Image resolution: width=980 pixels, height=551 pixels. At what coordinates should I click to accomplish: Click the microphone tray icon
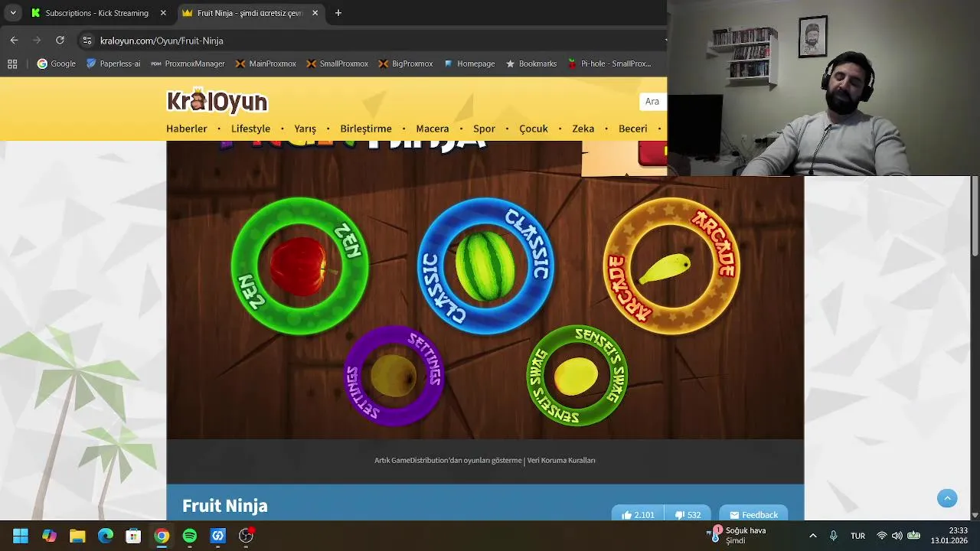click(834, 536)
